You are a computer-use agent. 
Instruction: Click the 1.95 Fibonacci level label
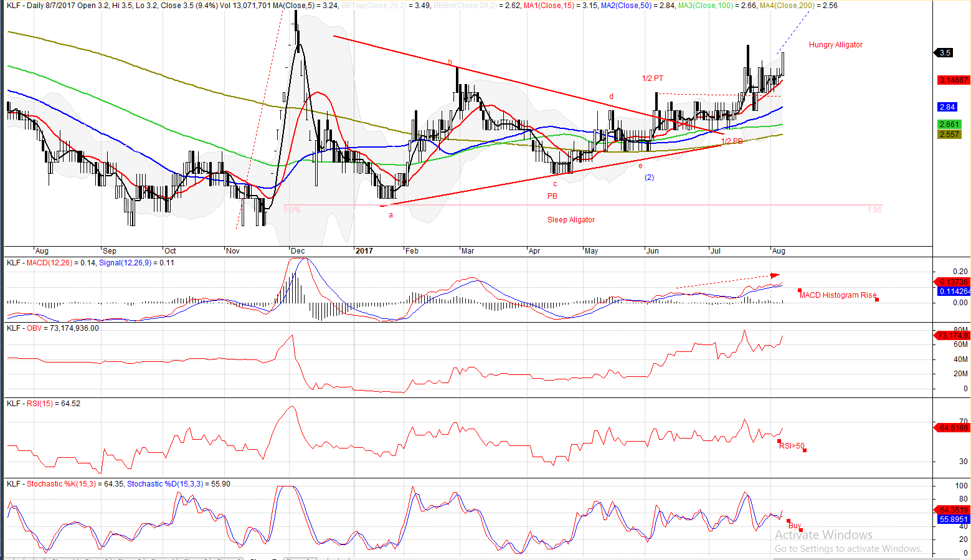[x=874, y=210]
